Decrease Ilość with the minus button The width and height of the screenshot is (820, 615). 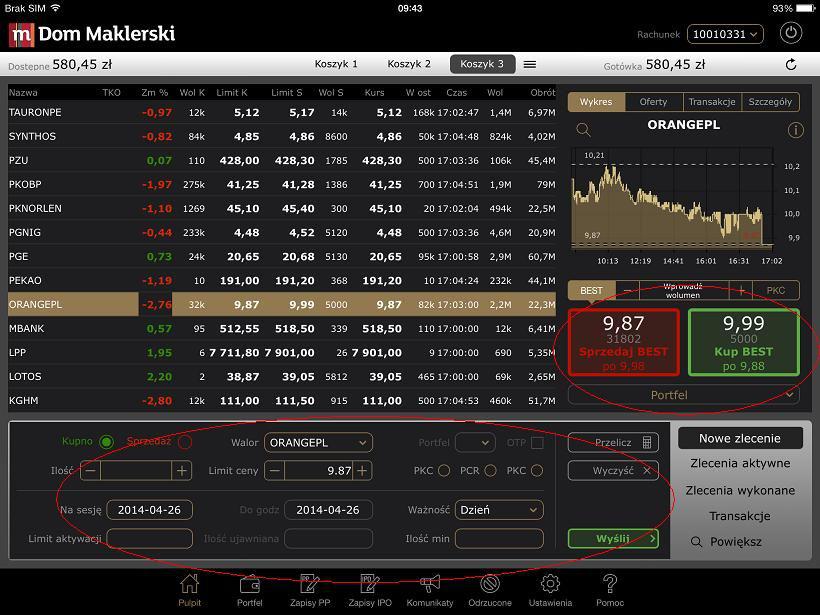[x=90, y=471]
